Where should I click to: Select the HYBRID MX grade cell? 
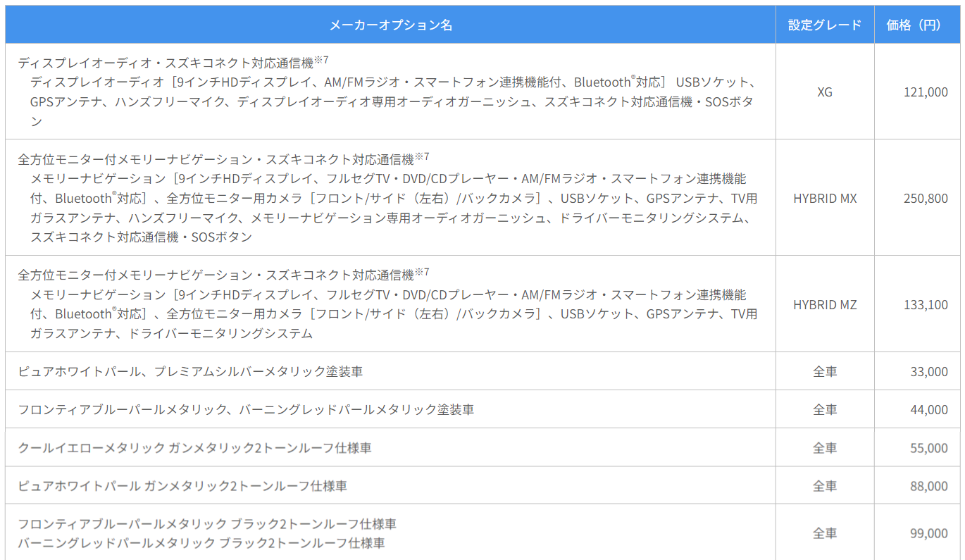(825, 199)
